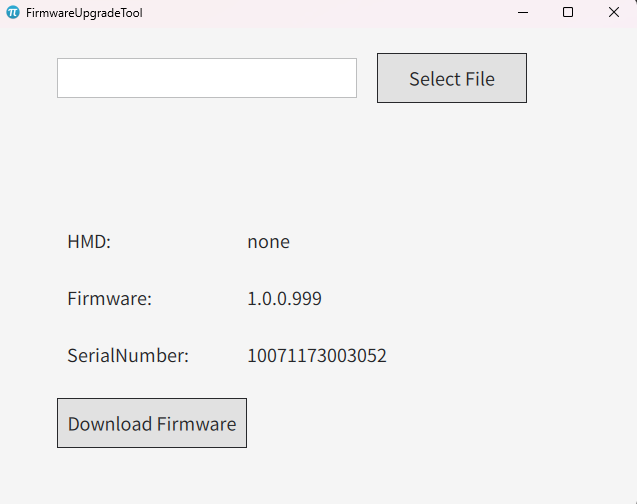Click the word 'Download' on the firmware button

tap(110, 424)
